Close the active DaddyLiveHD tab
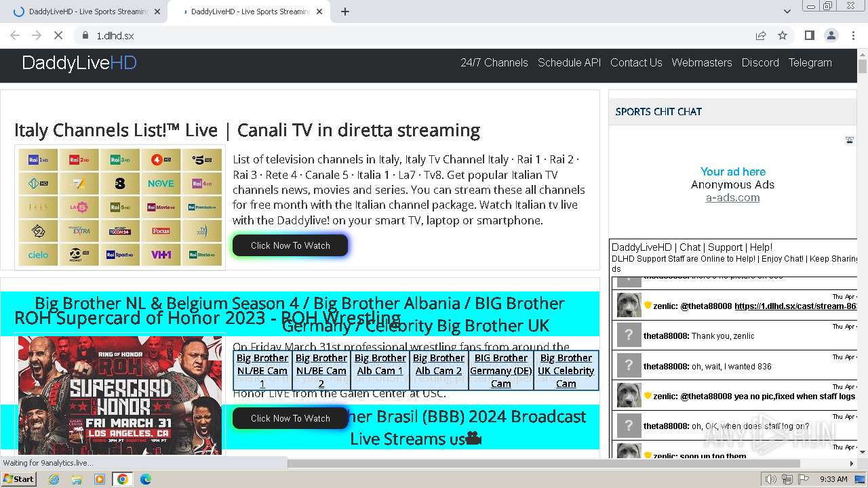 (x=319, y=12)
